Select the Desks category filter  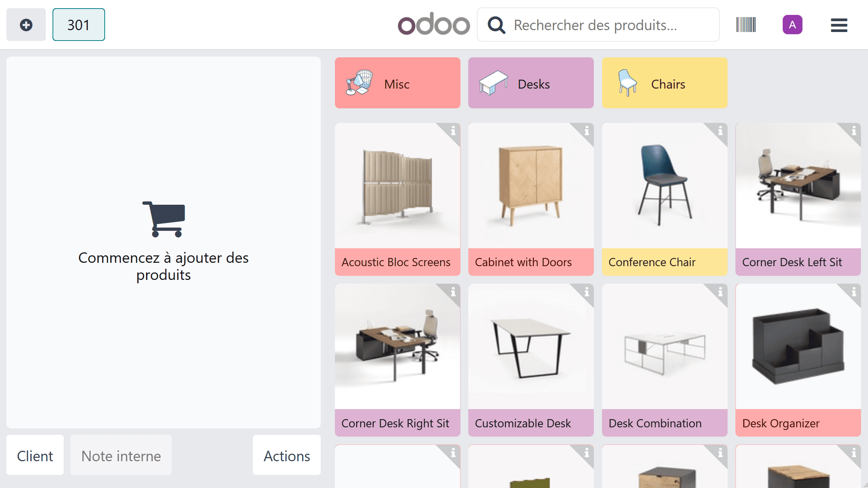[x=531, y=83]
